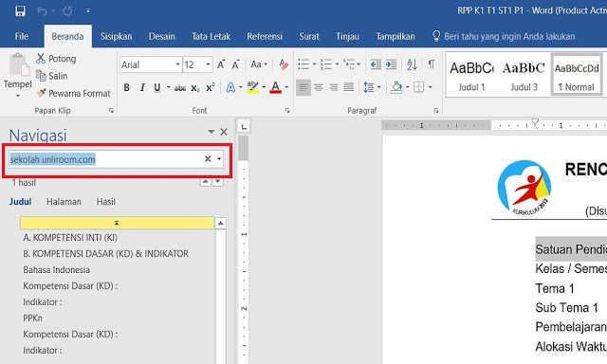
Task: Center align the text
Action: coord(319,87)
